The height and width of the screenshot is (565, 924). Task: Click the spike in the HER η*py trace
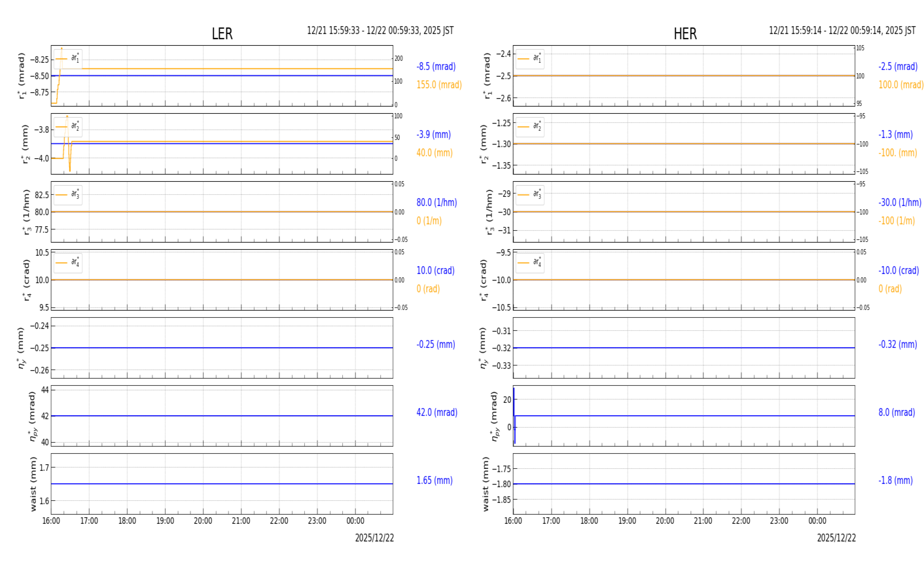coord(514,415)
